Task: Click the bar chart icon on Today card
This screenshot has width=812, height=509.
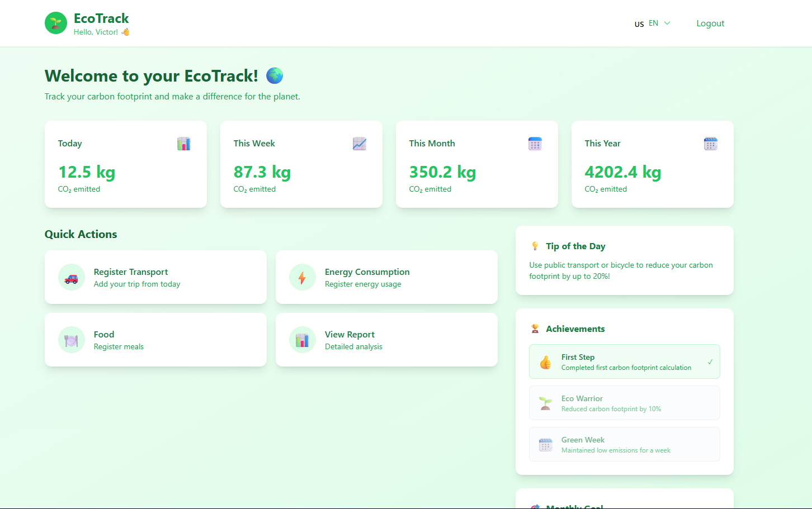Action: (x=184, y=144)
